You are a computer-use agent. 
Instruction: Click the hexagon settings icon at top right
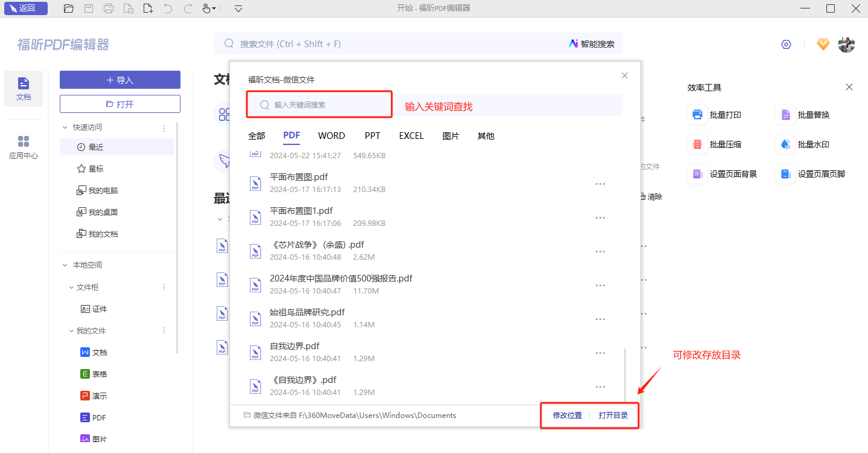coord(786,44)
